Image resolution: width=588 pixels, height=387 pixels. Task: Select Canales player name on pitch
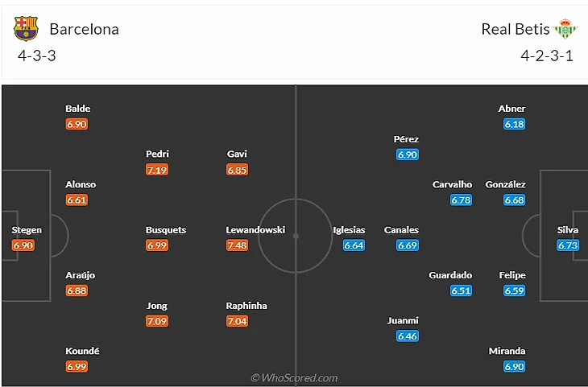coord(401,230)
